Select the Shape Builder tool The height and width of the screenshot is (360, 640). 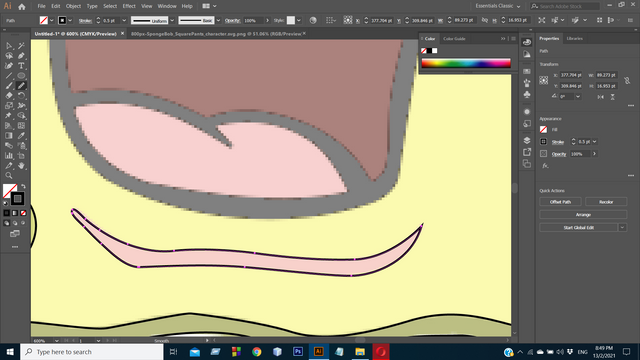[x=21, y=116]
